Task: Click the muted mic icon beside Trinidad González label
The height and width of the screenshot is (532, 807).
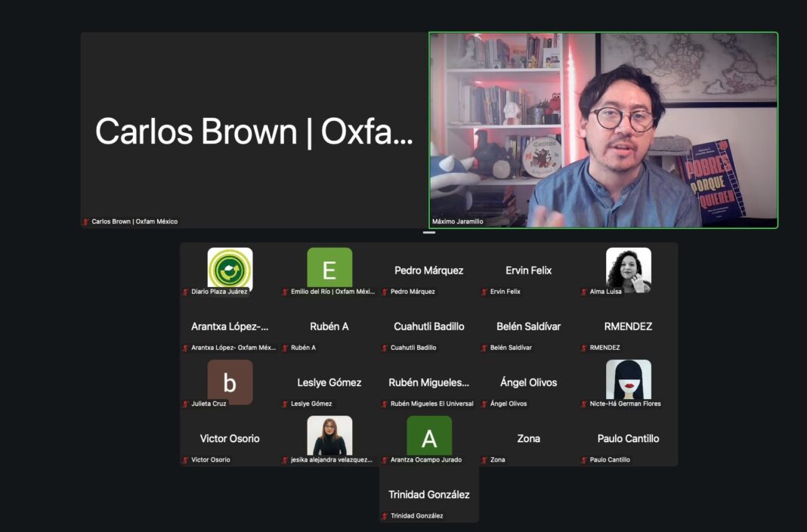Action: pyautogui.click(x=385, y=516)
